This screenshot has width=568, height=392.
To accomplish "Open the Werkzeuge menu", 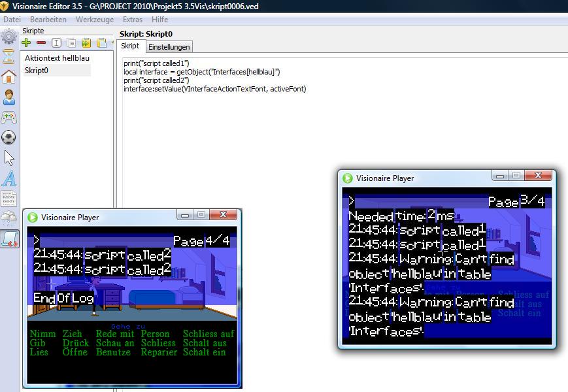I will 95,20.
